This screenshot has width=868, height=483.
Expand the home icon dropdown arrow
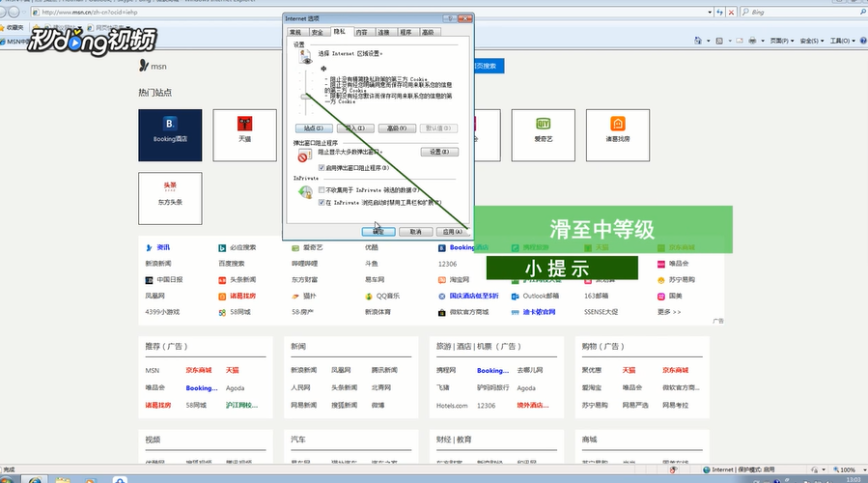708,41
